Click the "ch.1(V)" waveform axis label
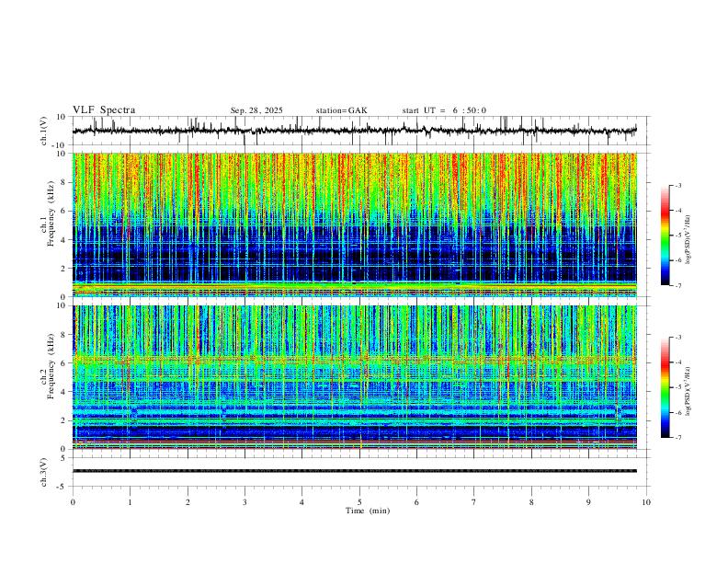This screenshot has width=728, height=563. pyautogui.click(x=44, y=131)
